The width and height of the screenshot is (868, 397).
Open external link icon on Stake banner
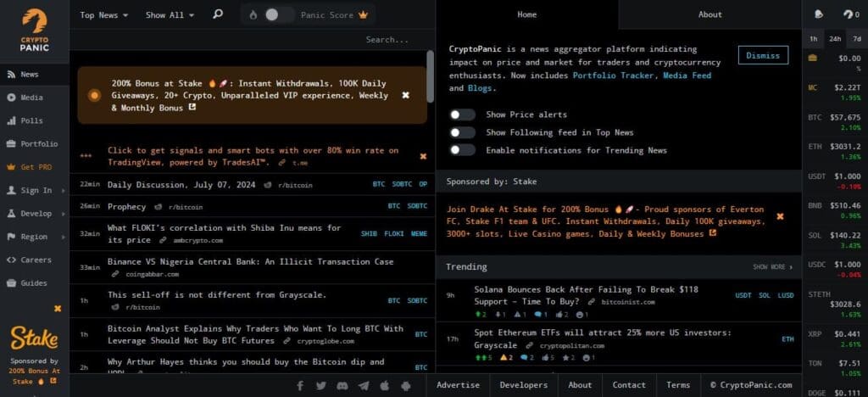pyautogui.click(x=192, y=108)
